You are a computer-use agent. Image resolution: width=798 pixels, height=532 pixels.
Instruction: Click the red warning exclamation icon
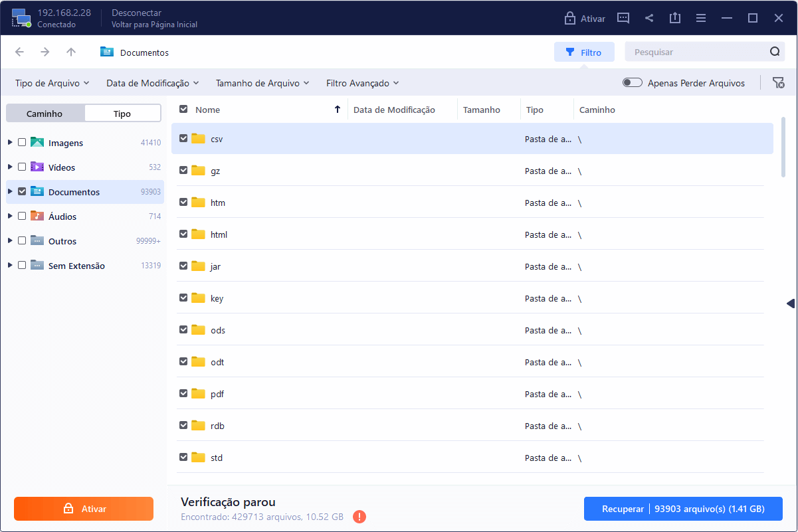[x=359, y=516]
